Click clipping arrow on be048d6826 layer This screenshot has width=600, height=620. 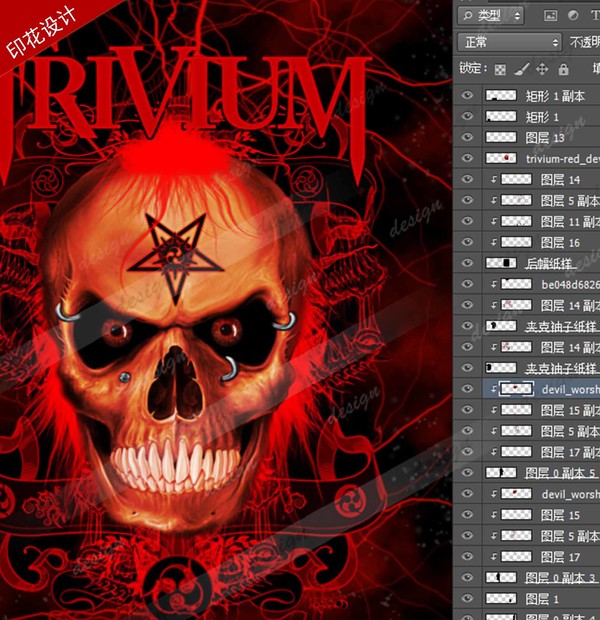pyautogui.click(x=494, y=284)
